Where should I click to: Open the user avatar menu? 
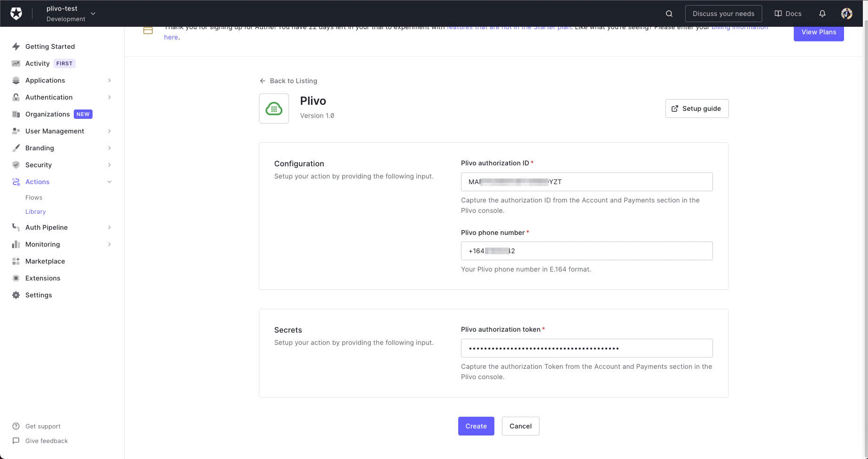click(x=847, y=14)
